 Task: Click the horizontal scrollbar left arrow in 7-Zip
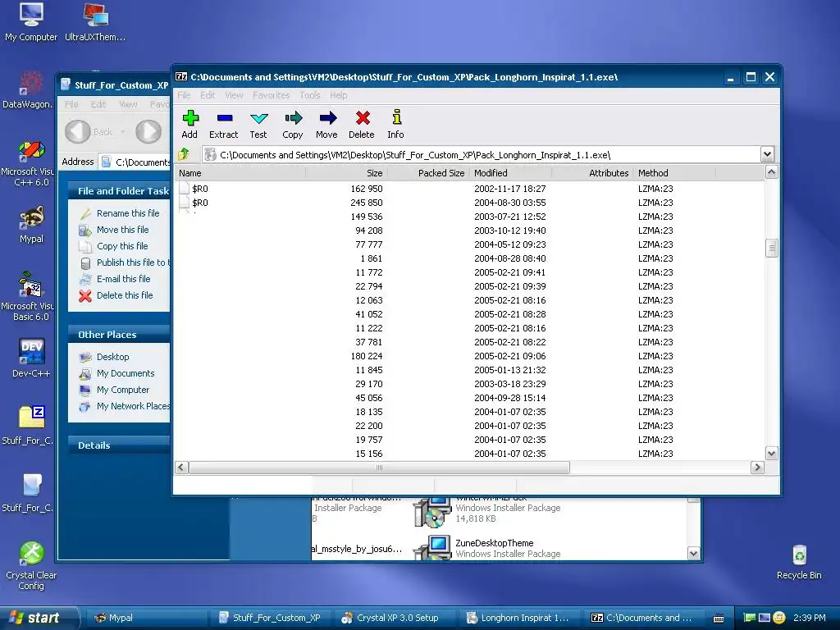(x=181, y=467)
